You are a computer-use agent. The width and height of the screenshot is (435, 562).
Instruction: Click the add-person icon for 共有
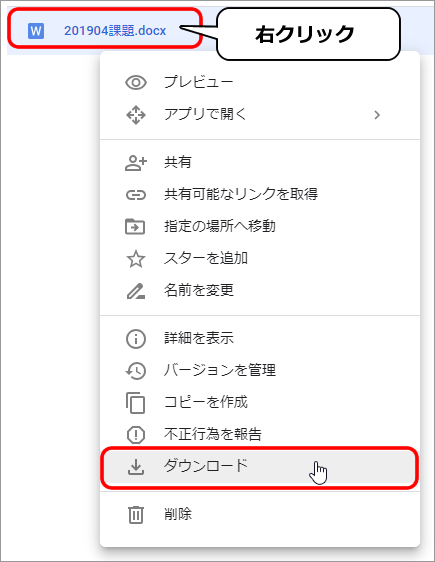(x=136, y=163)
